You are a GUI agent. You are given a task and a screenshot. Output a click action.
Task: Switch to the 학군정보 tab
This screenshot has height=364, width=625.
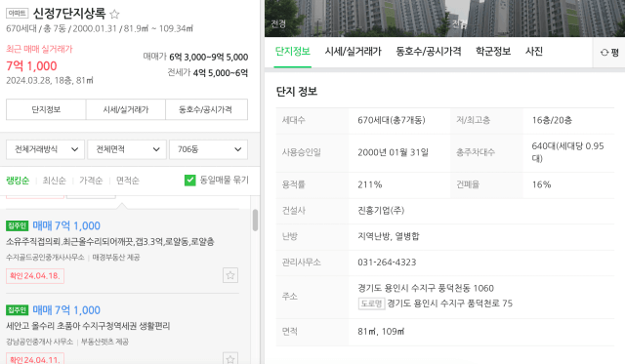click(493, 52)
